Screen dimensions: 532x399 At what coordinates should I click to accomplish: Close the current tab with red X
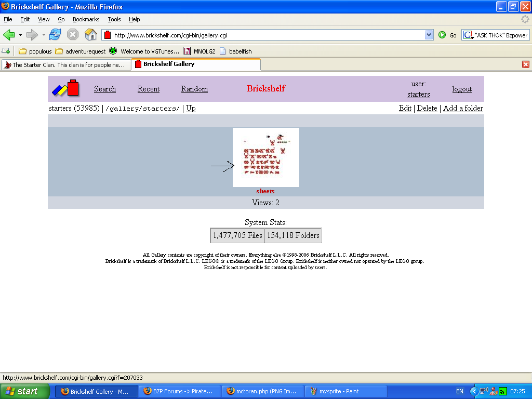(x=526, y=64)
